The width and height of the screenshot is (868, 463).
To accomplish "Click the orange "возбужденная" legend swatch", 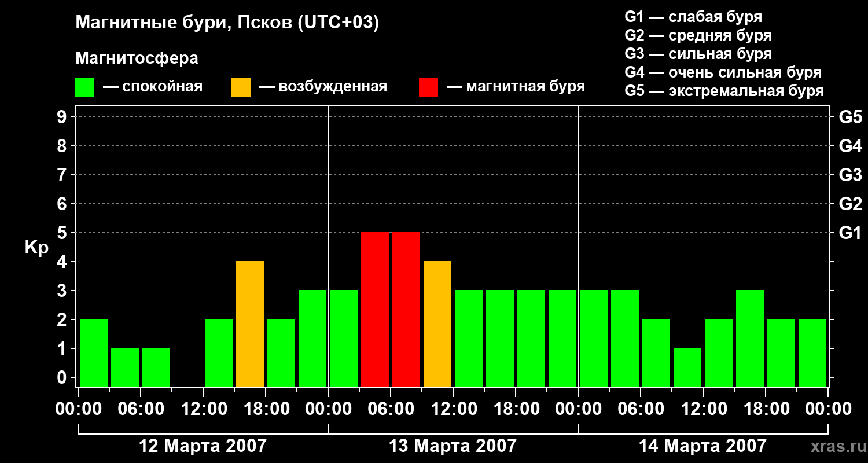I will 241,87.
